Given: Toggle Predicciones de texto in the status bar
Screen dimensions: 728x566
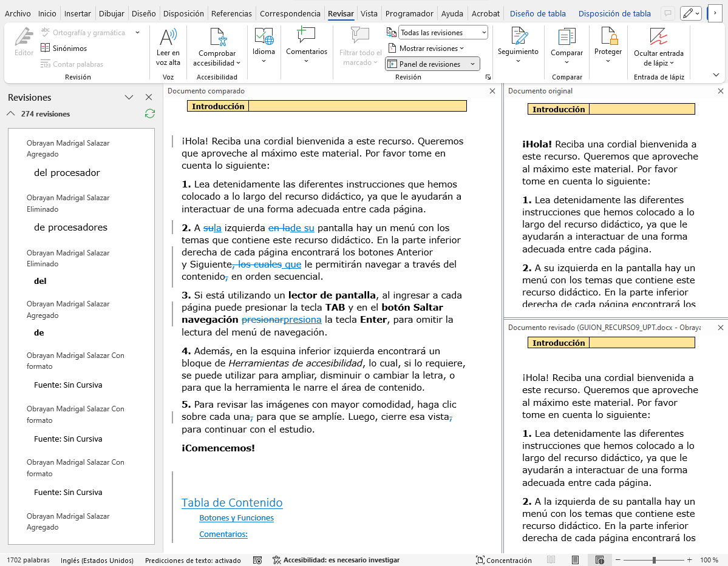Looking at the screenshot, I should click(x=192, y=560).
